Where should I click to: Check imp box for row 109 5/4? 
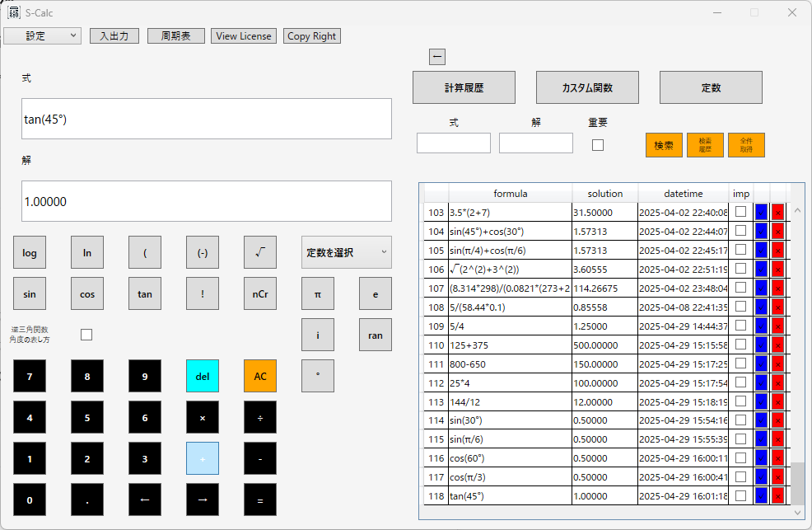tap(741, 326)
